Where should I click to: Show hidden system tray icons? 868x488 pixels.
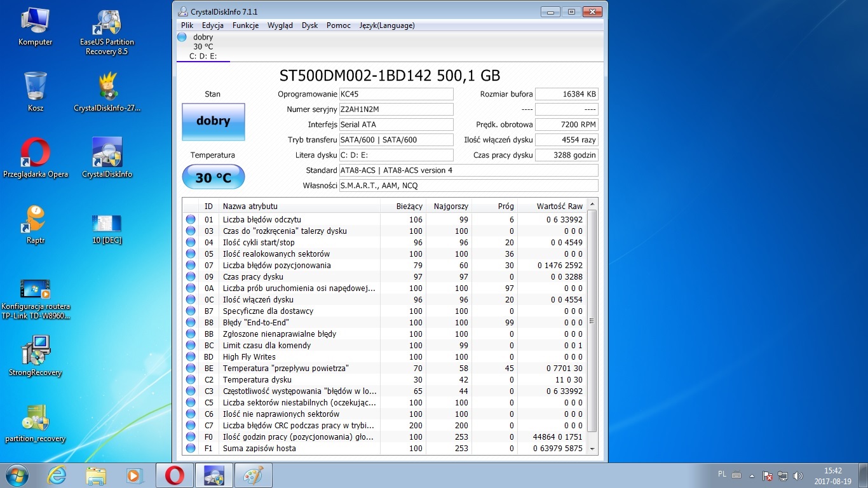pos(752,475)
